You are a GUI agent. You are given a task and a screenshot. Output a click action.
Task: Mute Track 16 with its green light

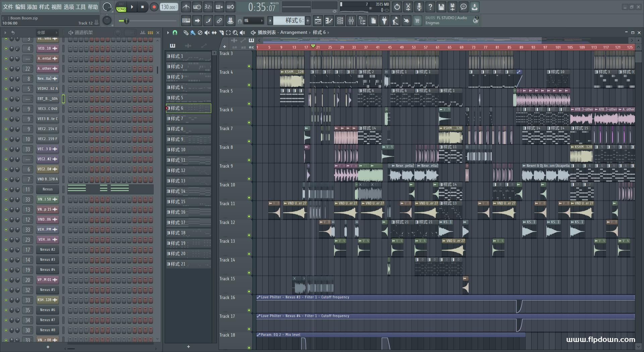pyautogui.click(x=249, y=310)
